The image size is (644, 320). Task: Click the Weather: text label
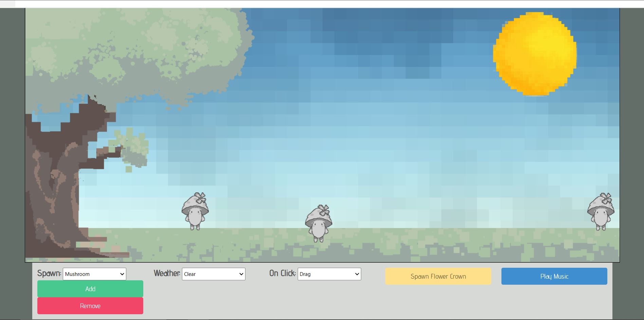tap(167, 274)
